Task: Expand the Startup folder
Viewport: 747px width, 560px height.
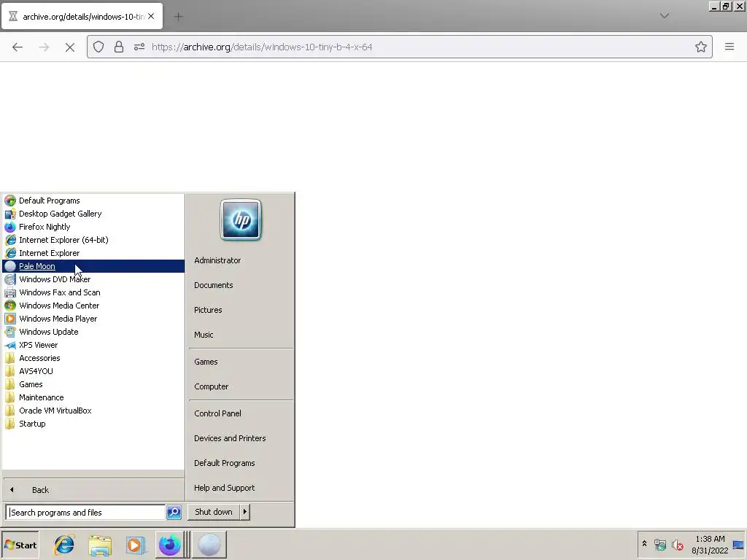Action: pos(93,424)
